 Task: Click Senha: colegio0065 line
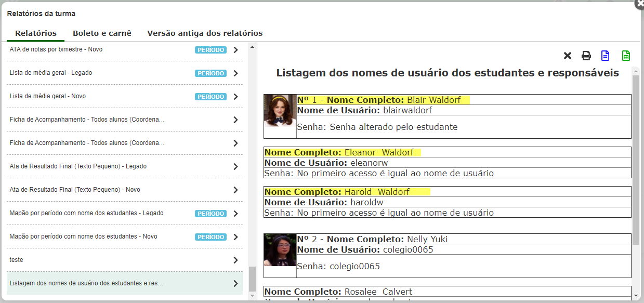click(338, 266)
